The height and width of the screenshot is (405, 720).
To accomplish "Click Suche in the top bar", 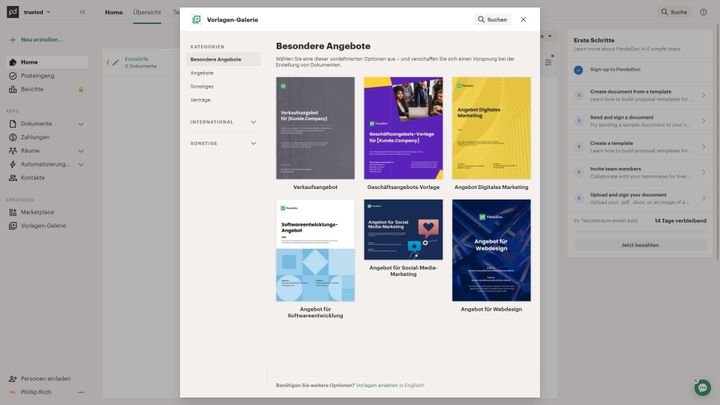I will (674, 12).
